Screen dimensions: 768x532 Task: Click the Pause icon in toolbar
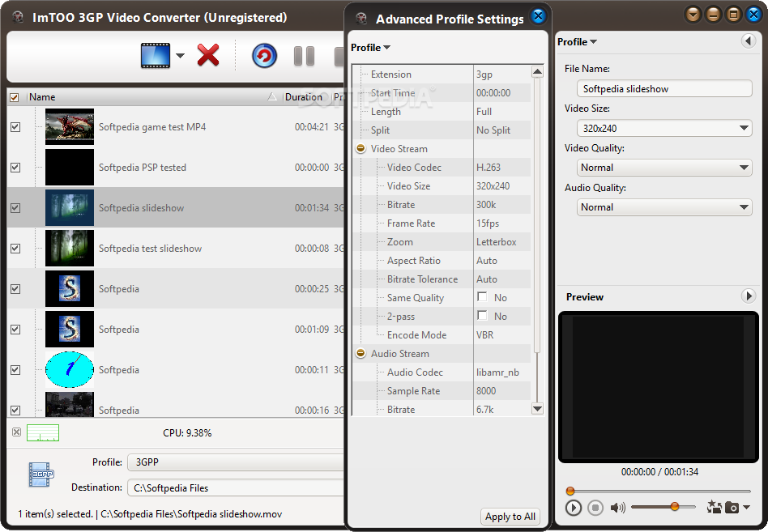coord(304,56)
